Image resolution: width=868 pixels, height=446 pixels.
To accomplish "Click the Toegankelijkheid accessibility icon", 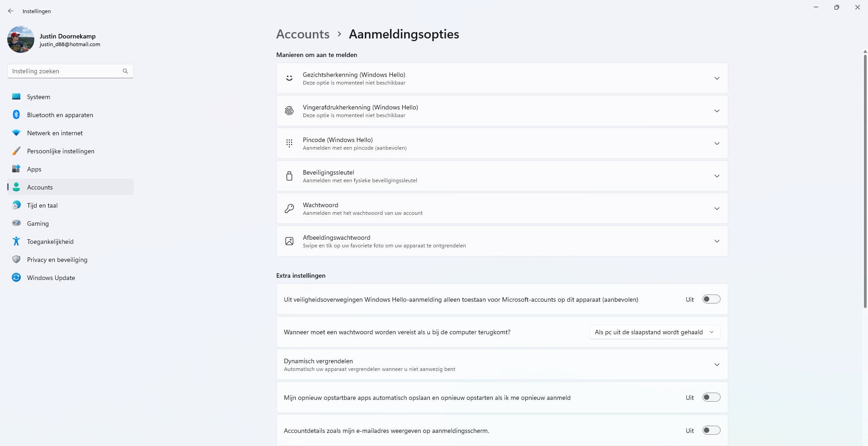I will tap(16, 242).
